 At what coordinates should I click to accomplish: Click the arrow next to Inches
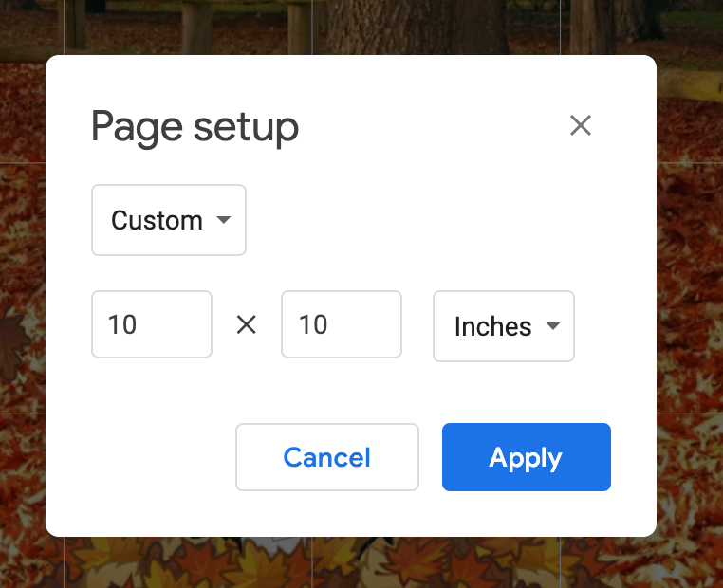click(x=552, y=326)
